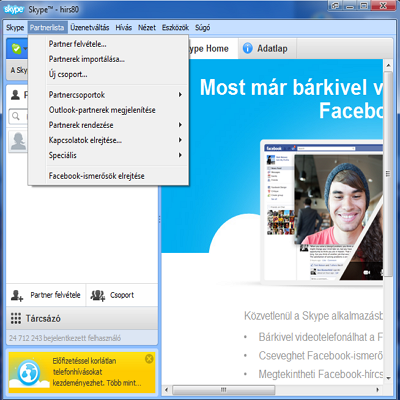Image resolution: width=400 pixels, height=400 pixels.
Task: Click the vertical scrollbar up arrow
Action: (388, 66)
